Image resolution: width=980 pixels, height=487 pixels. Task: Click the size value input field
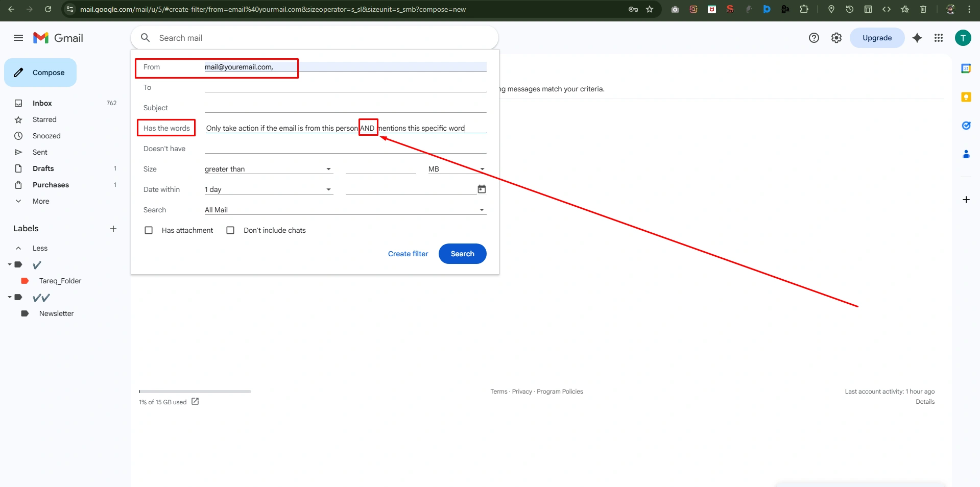point(381,169)
